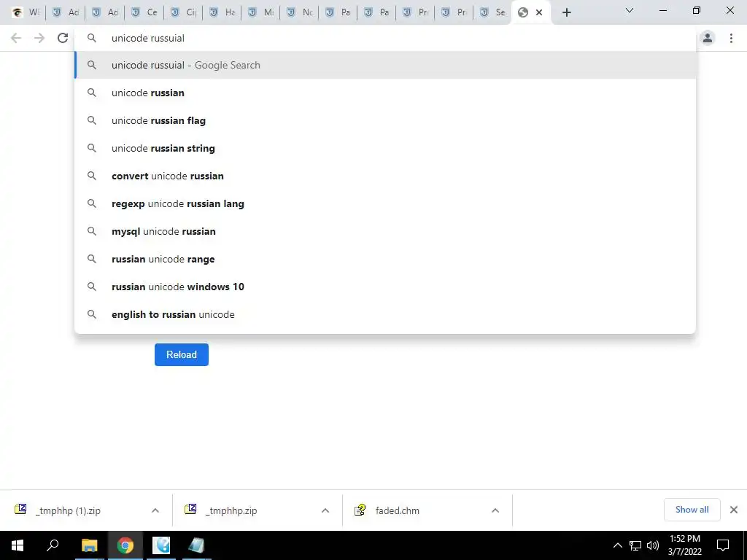747x560 pixels.
Task: Switch to the Mi tab
Action: (262, 12)
